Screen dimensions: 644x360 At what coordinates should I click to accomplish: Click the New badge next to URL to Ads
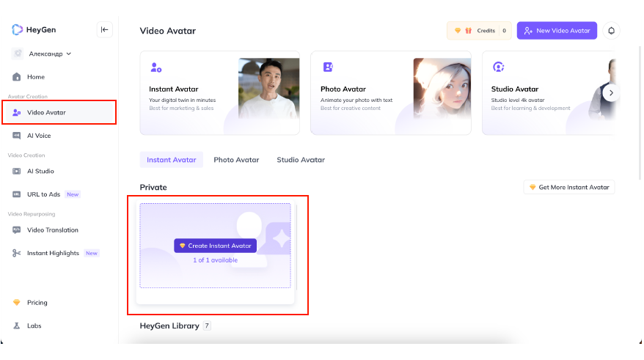(x=73, y=194)
